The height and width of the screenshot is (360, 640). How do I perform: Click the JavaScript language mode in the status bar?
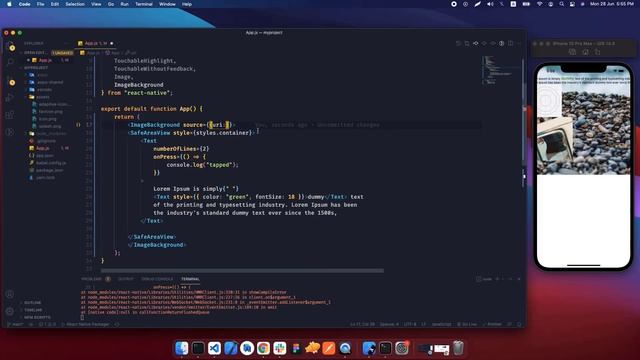[x=441, y=324]
